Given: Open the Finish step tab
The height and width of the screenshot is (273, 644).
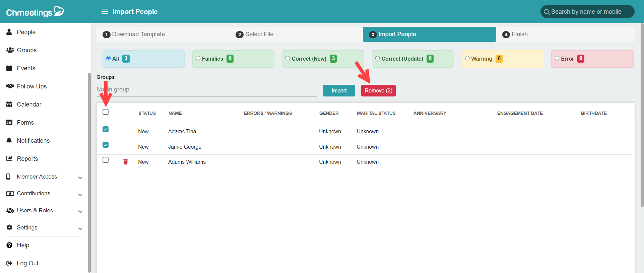Looking at the screenshot, I should [515, 34].
